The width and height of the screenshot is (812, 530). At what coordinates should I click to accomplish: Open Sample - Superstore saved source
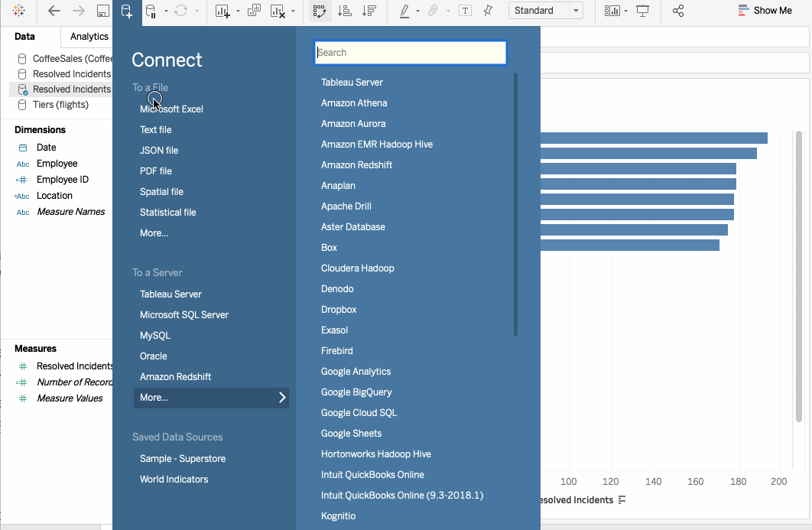pos(182,459)
